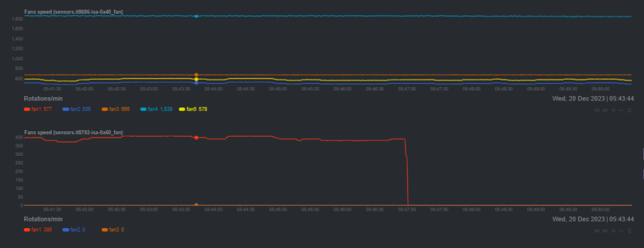Zoom out on the it8686 fan chart

click(x=621, y=110)
